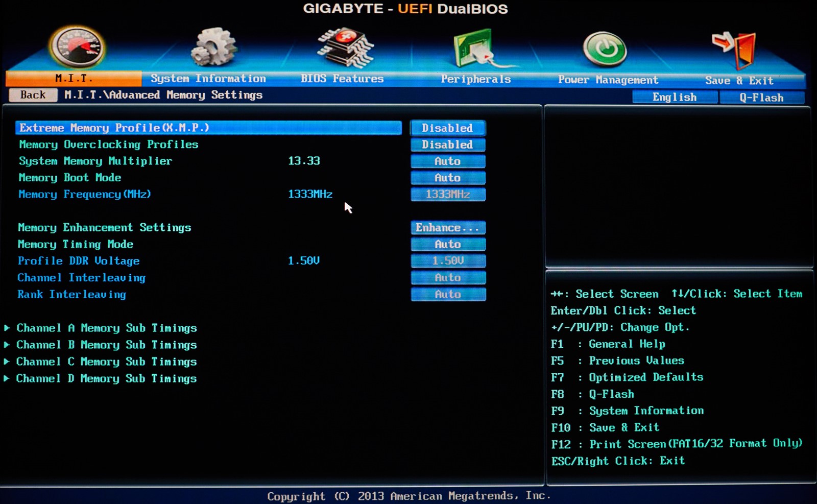Open the System Information tab

pos(208,79)
